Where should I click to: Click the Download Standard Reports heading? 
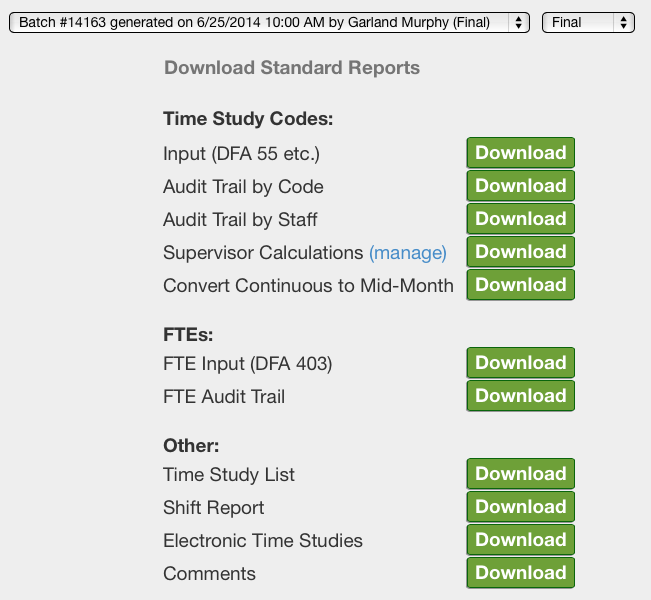(x=292, y=68)
